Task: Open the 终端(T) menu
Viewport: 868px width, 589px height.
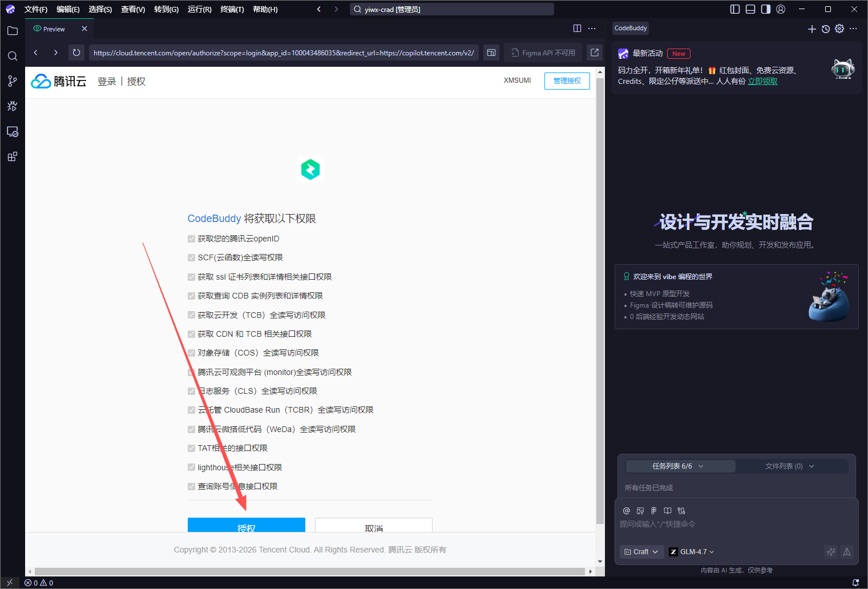Action: tap(232, 9)
